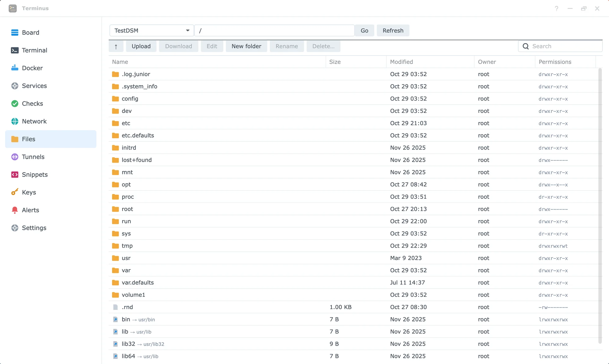
Task: Go to the Terminal menu label
Action: pyautogui.click(x=34, y=50)
